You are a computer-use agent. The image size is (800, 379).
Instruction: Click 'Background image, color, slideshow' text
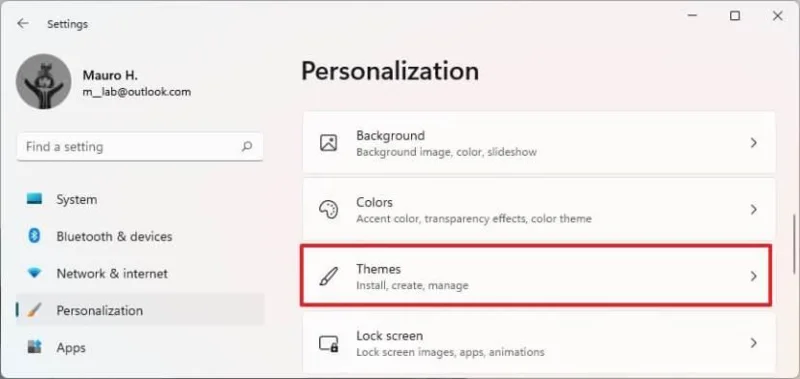point(446,152)
